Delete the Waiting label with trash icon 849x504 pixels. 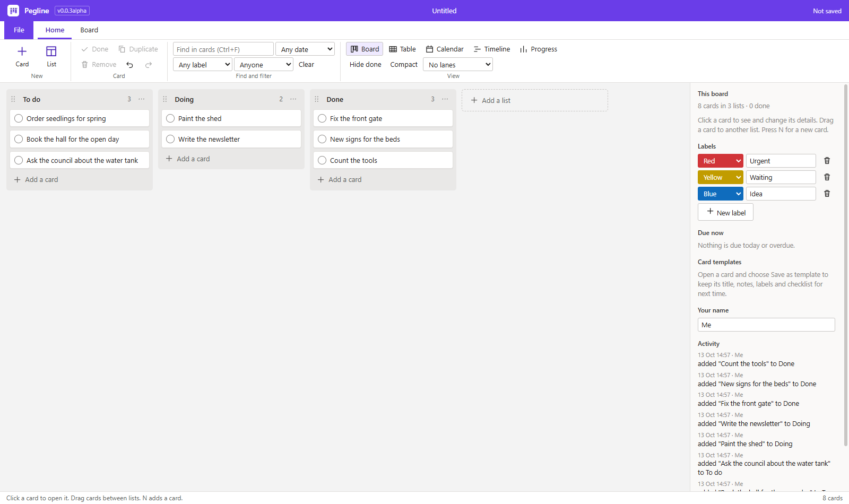click(827, 177)
